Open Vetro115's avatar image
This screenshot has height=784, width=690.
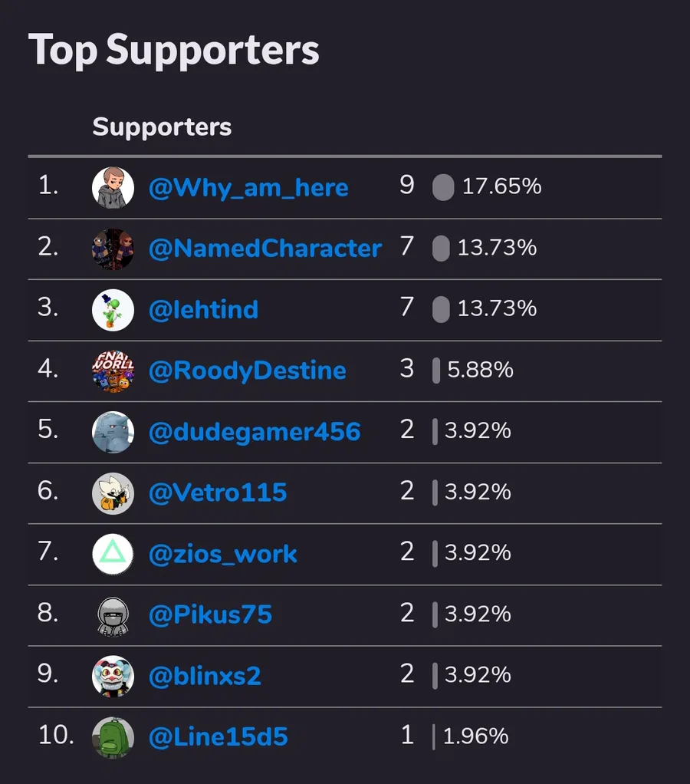pyautogui.click(x=113, y=493)
